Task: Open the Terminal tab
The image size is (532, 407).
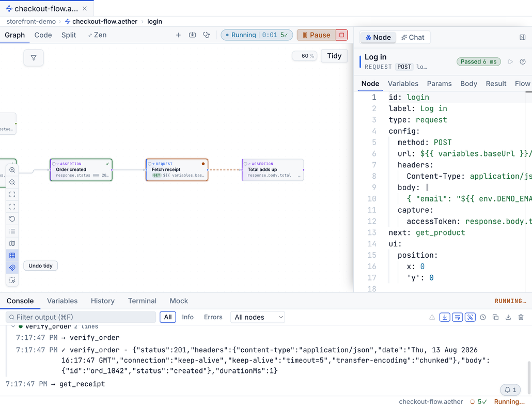Action: (x=142, y=301)
